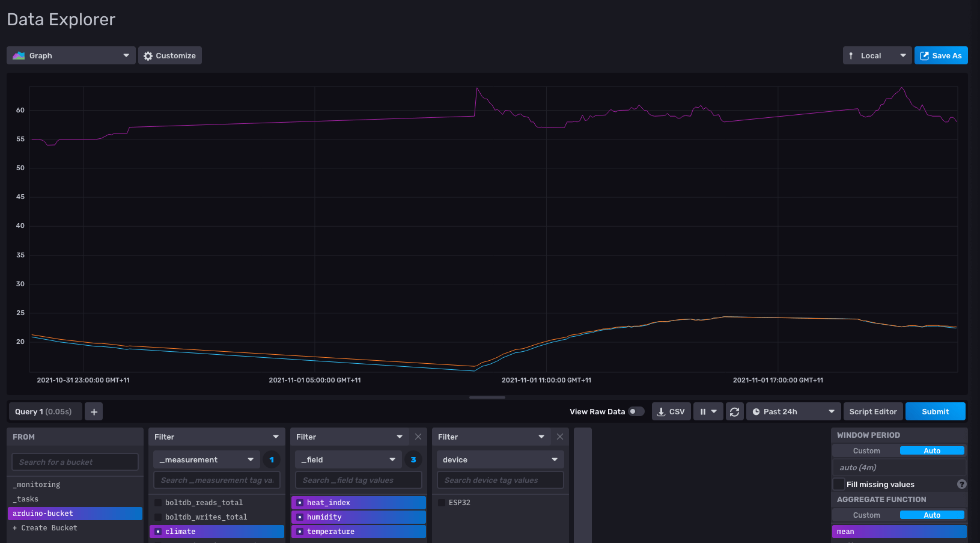Select Custom window period

[866, 450]
